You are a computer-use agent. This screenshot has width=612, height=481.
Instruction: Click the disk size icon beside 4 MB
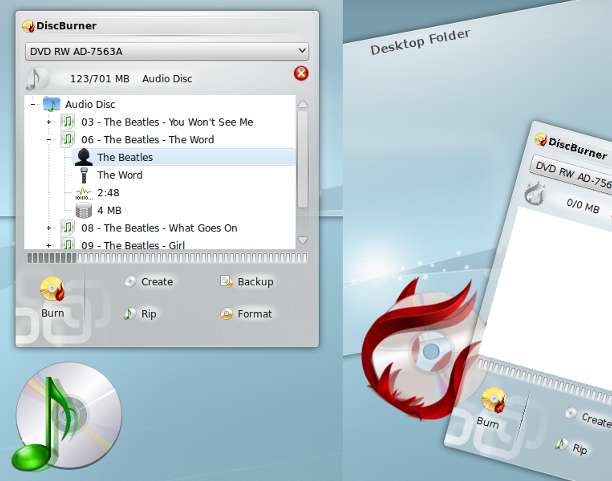click(84, 210)
